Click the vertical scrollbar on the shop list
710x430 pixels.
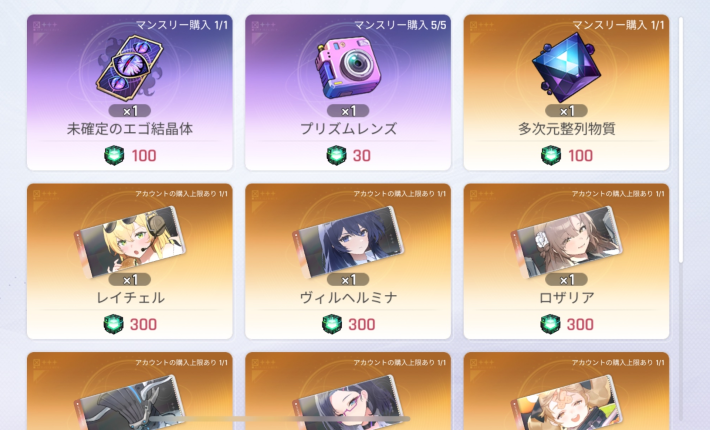coord(681,140)
